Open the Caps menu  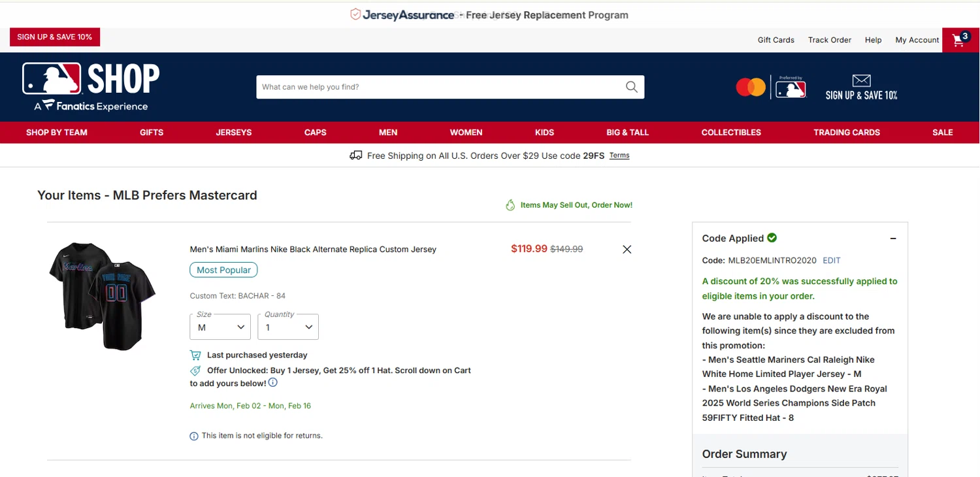pyautogui.click(x=316, y=132)
